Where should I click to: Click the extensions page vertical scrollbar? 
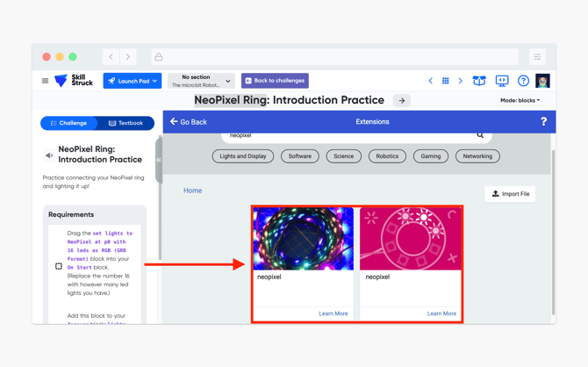click(x=553, y=232)
